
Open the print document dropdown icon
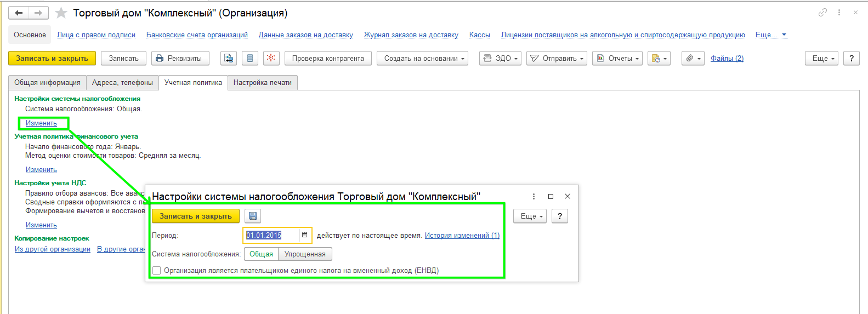pyautogui.click(x=659, y=58)
